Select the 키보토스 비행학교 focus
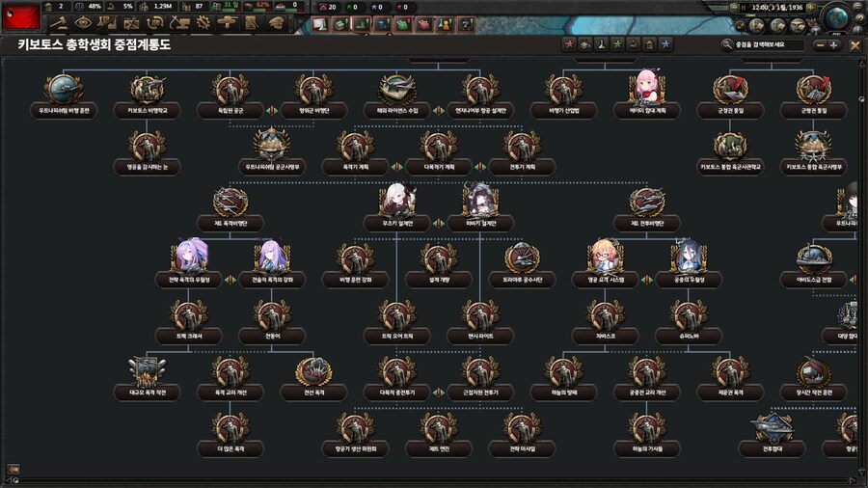Image resolution: width=868 pixels, height=488 pixels. pos(148,94)
